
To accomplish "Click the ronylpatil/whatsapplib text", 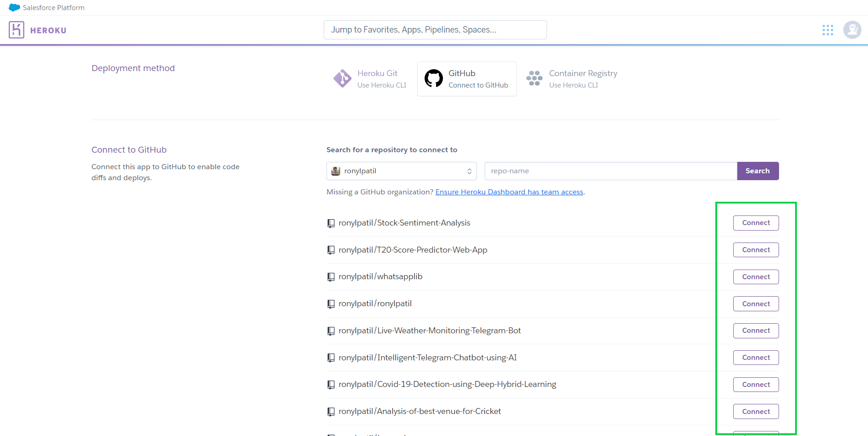I will point(381,276).
